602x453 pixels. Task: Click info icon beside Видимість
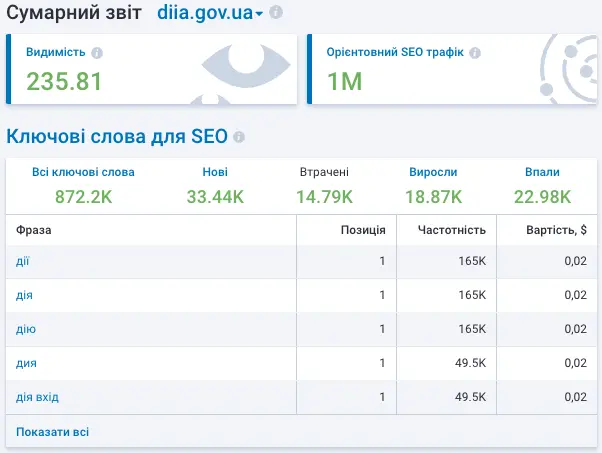[x=97, y=53]
